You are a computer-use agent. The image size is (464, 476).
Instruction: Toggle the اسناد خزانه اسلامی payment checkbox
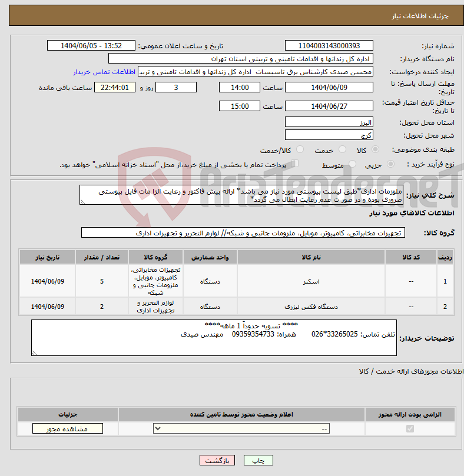click(x=294, y=164)
